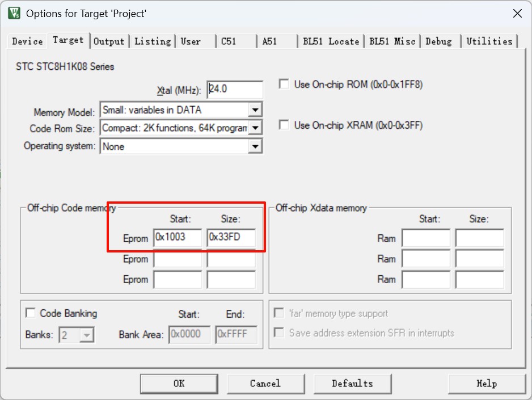Go to the Utilities tab
Image resolution: width=532 pixels, height=400 pixels.
tap(489, 41)
